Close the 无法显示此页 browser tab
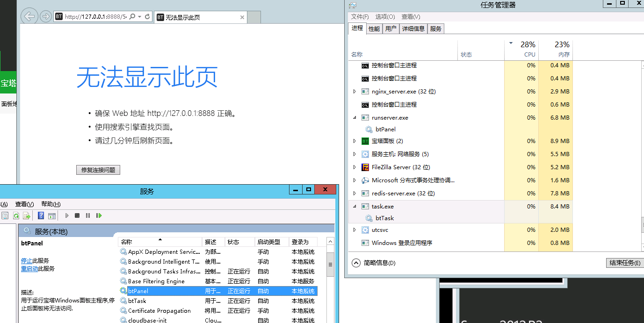 (242, 17)
